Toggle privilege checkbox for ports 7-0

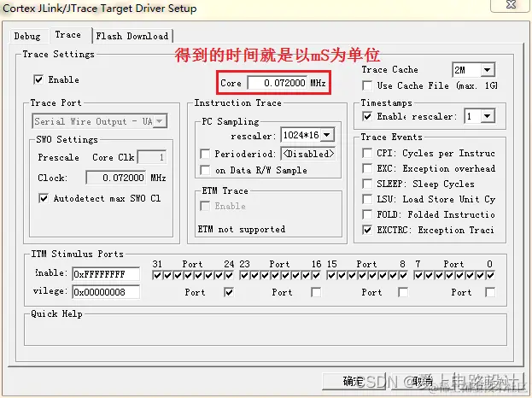coord(490,292)
